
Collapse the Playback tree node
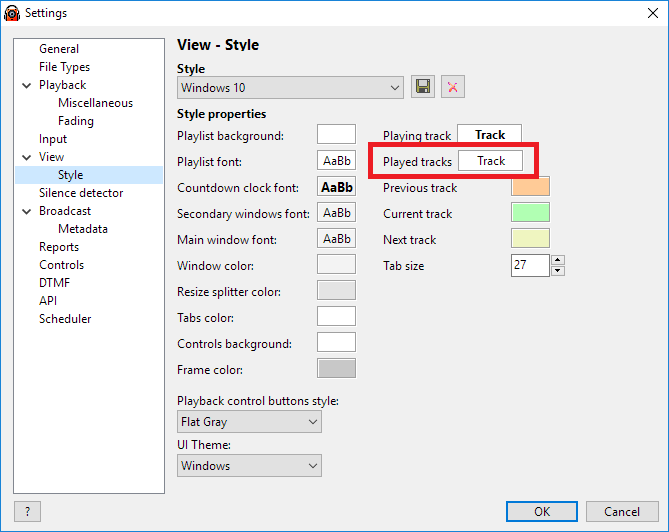click(26, 85)
